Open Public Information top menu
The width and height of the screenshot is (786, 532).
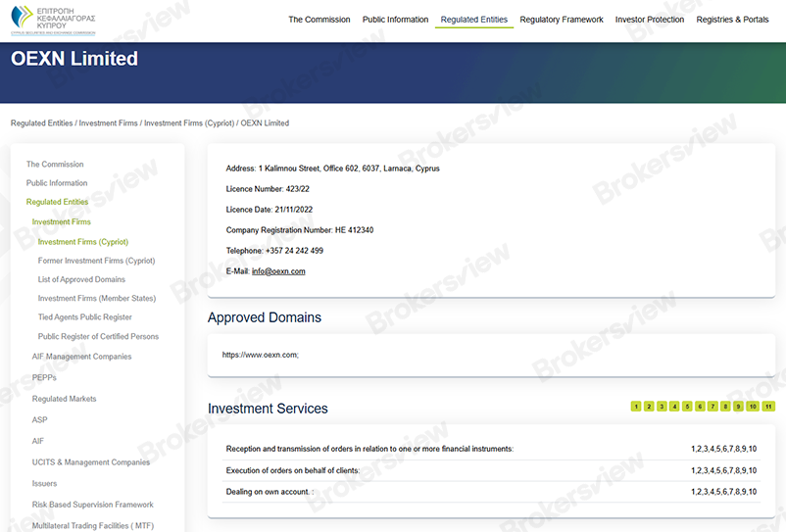coord(396,20)
